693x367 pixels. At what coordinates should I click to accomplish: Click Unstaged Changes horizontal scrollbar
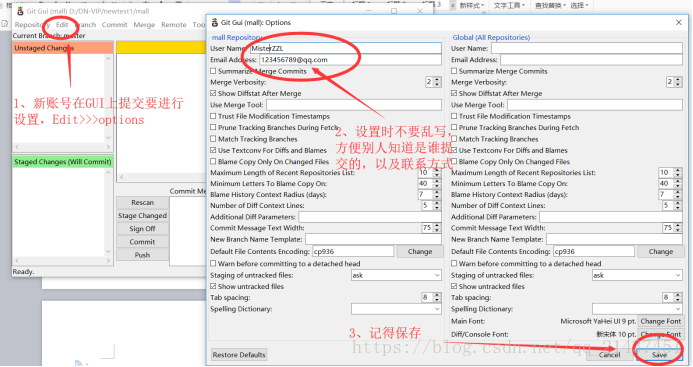(x=63, y=147)
